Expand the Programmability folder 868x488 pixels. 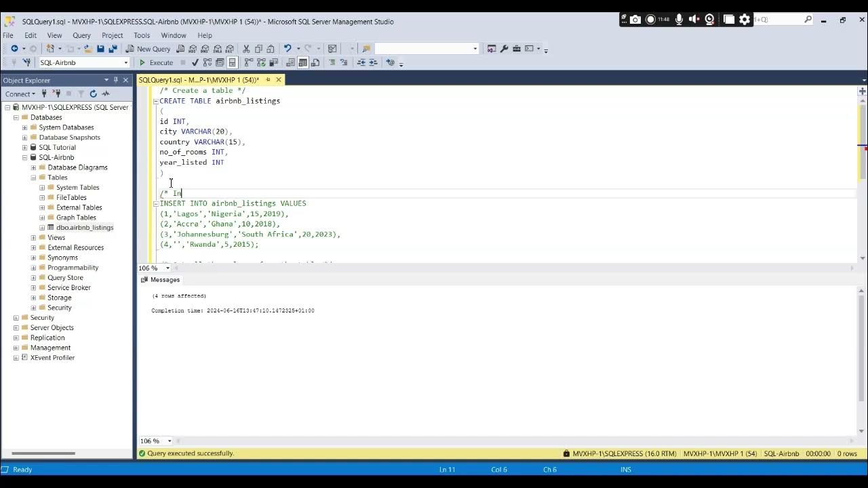point(33,268)
